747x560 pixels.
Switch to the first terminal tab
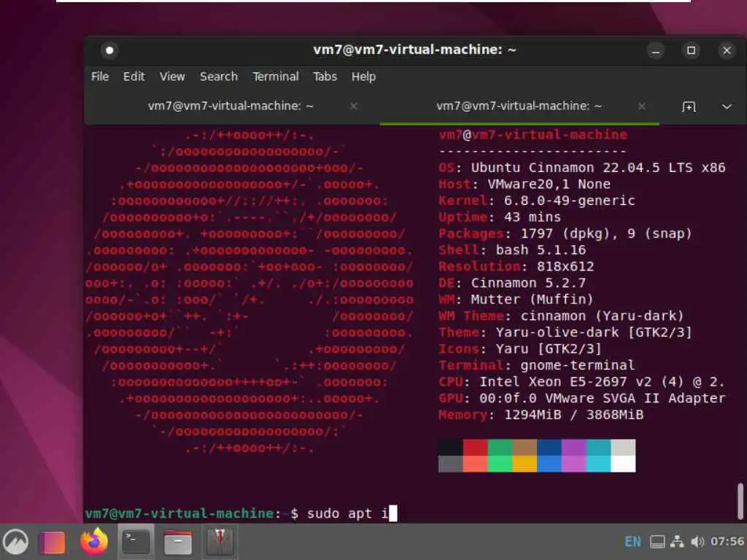tap(231, 106)
